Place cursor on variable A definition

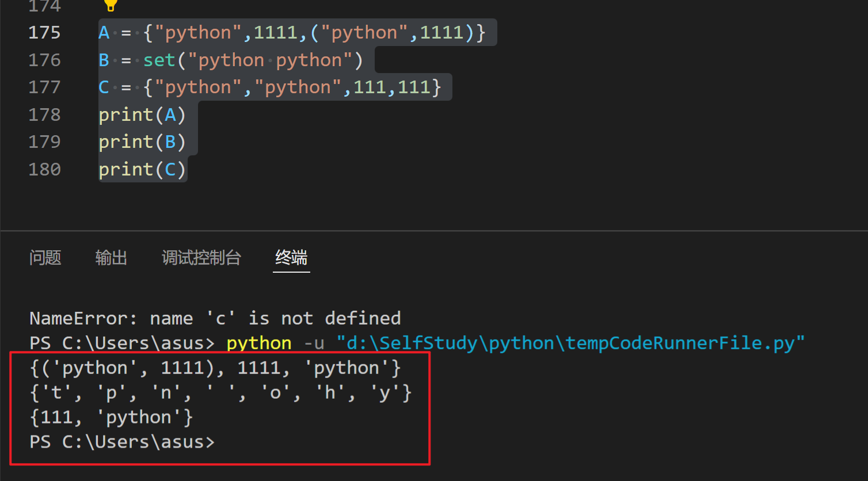(104, 32)
